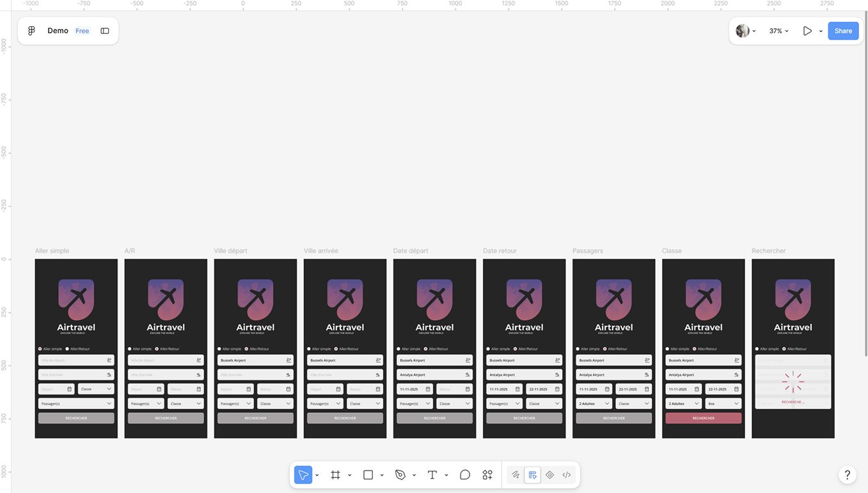Click Airtravel logo in Ville arrivée frame

(345, 306)
